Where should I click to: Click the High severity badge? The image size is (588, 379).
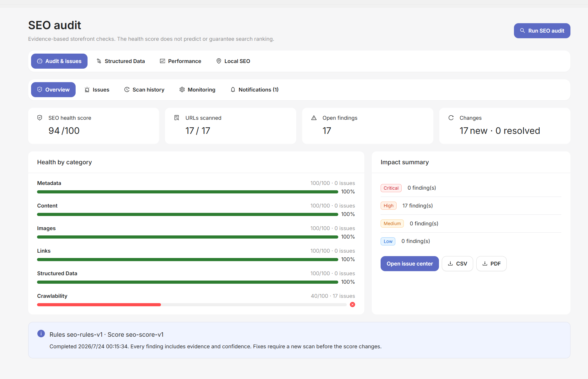[x=388, y=206]
